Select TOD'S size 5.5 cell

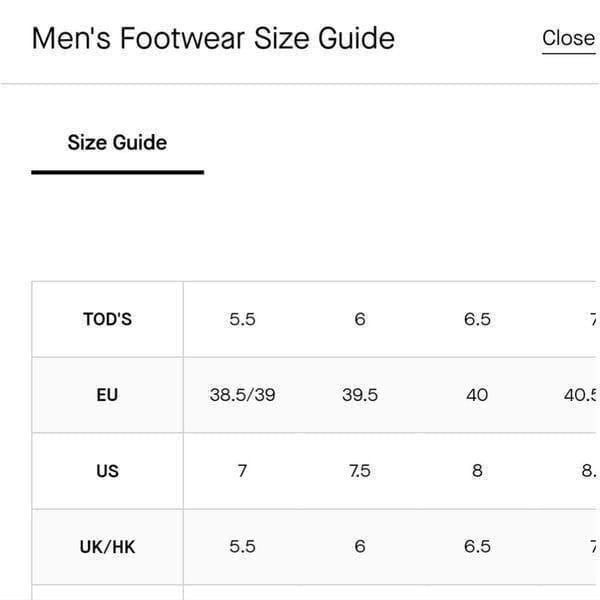pos(242,319)
